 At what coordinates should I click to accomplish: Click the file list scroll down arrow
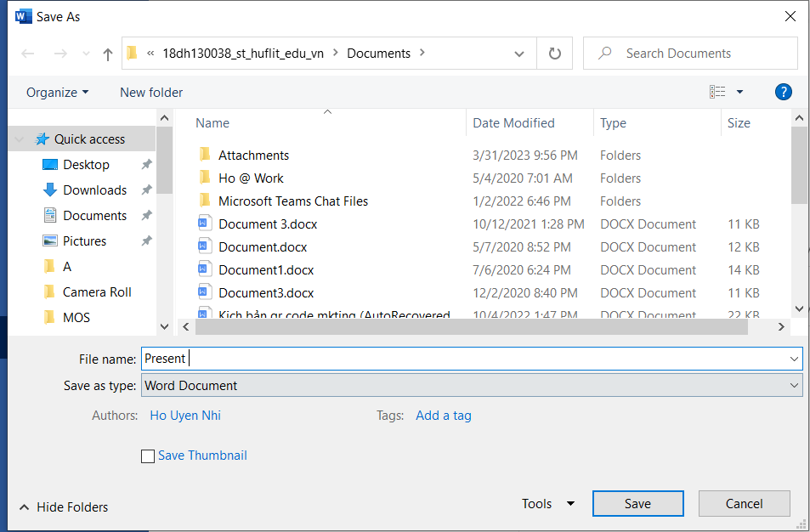pos(799,308)
